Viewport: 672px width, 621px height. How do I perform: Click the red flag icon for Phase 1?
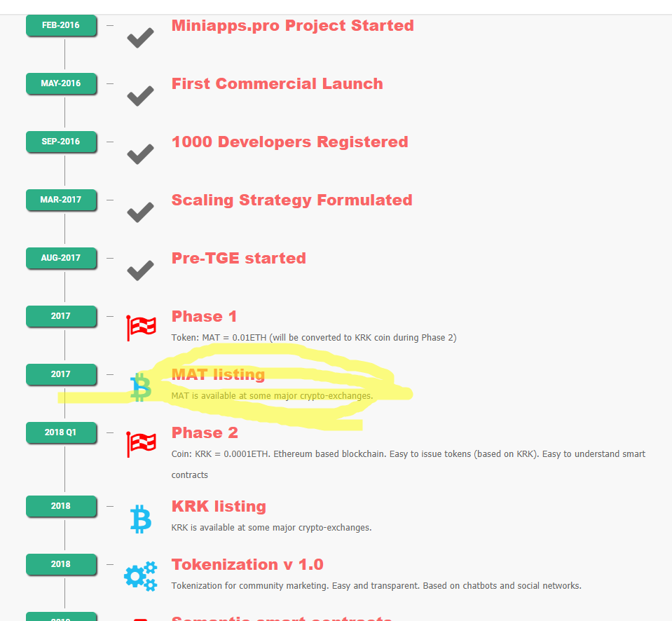click(141, 328)
